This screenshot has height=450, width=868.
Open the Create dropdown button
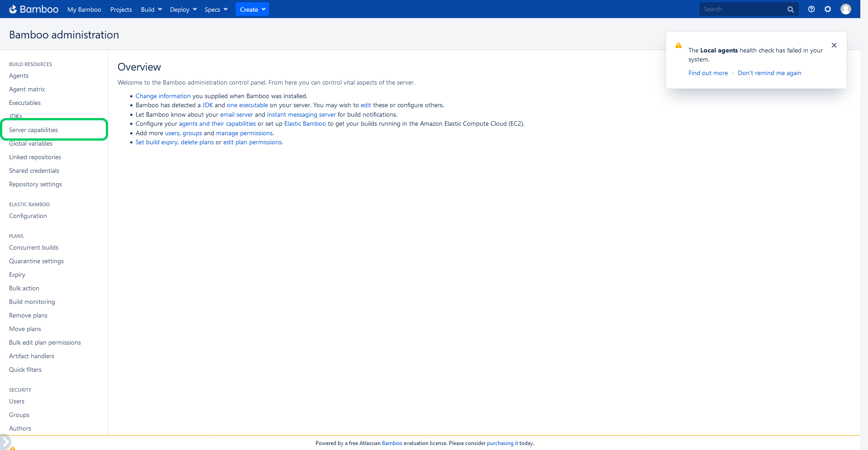tap(252, 9)
